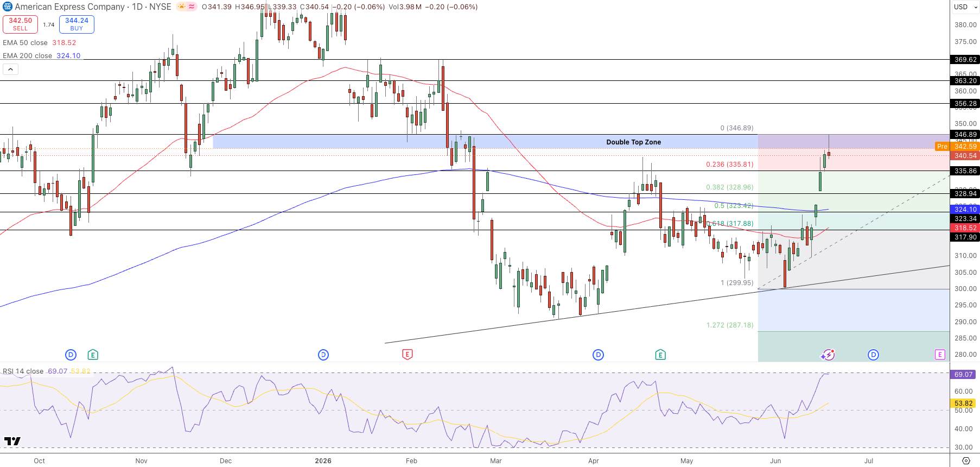Click the 356.28 price axis label

click(965, 104)
